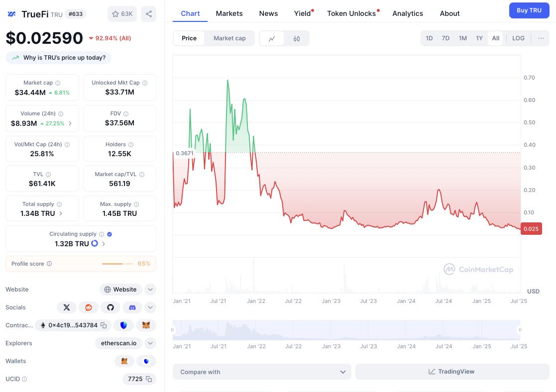The image size is (556, 392).
Task: Click the info icon beside Market cap
Action: tap(58, 83)
